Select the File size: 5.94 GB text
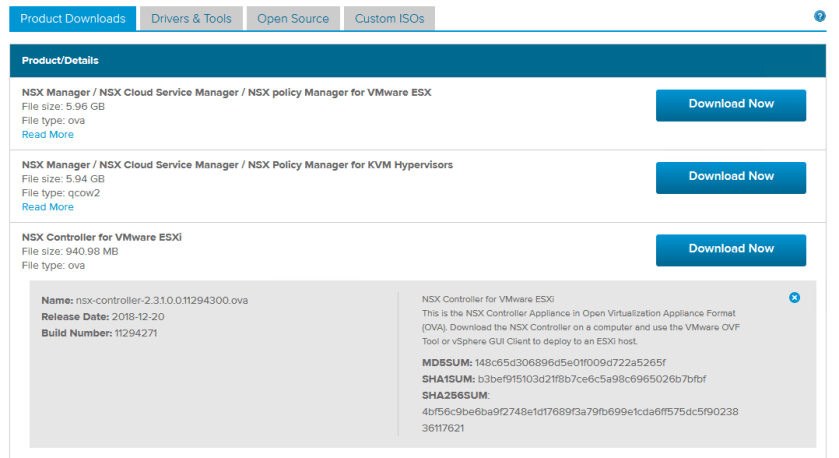 tap(63, 179)
